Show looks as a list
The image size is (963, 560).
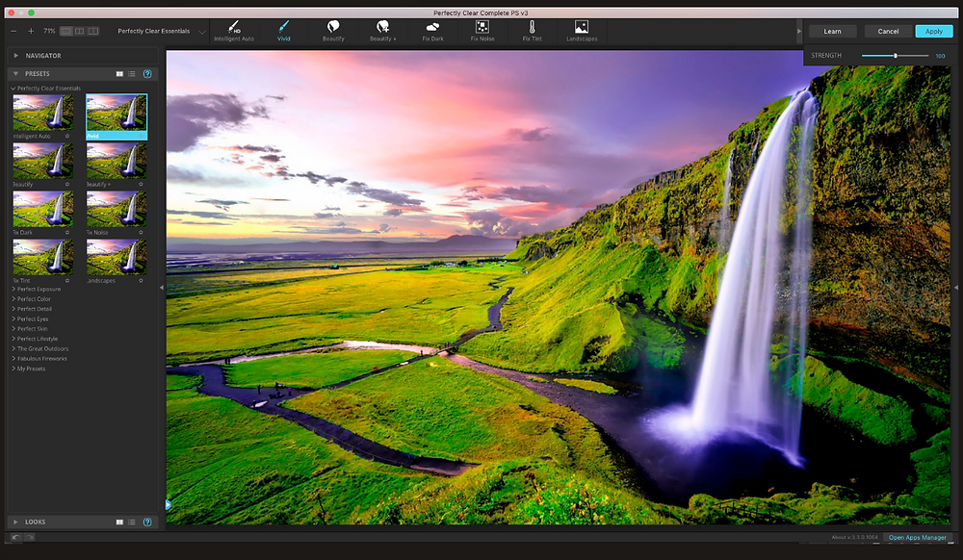pos(131,522)
